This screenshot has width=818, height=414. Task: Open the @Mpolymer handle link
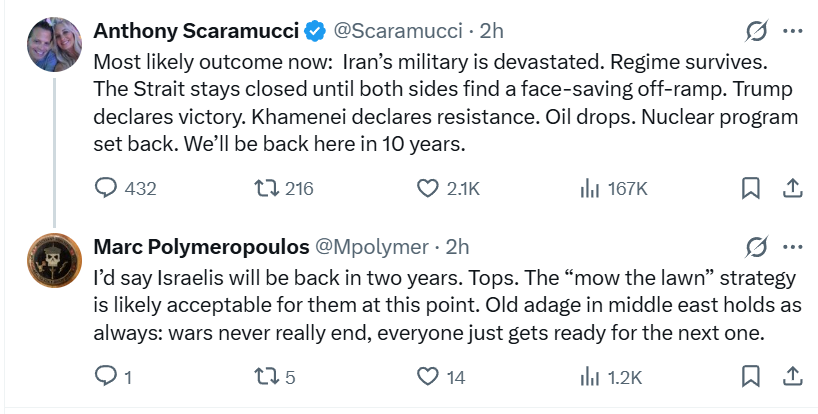click(x=372, y=246)
